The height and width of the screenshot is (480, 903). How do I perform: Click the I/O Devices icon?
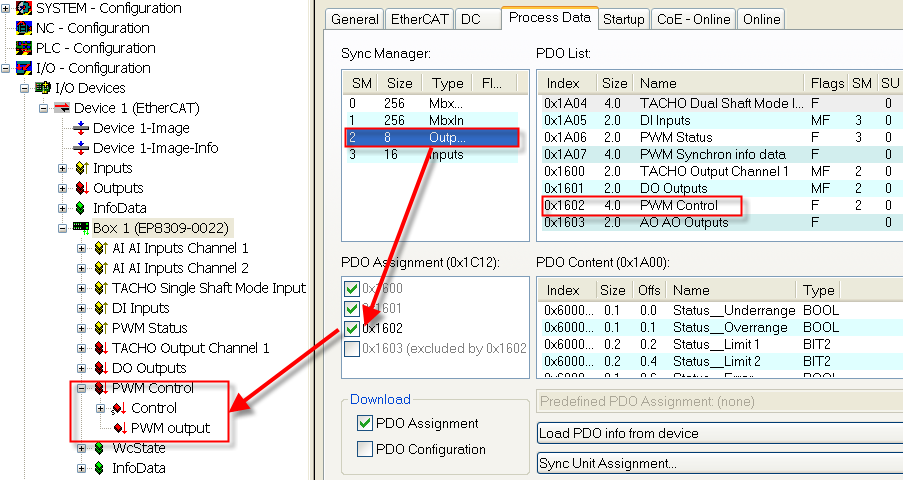43,88
